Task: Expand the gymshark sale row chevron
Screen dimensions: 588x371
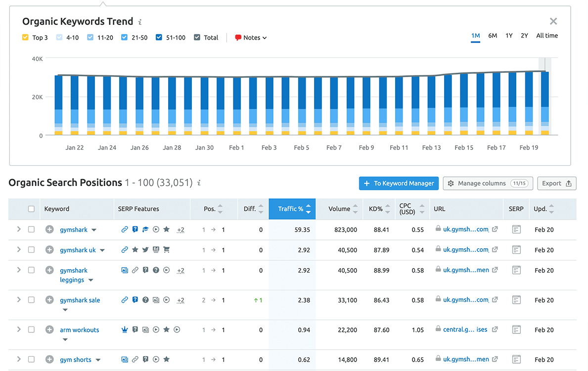Action: [x=19, y=299]
